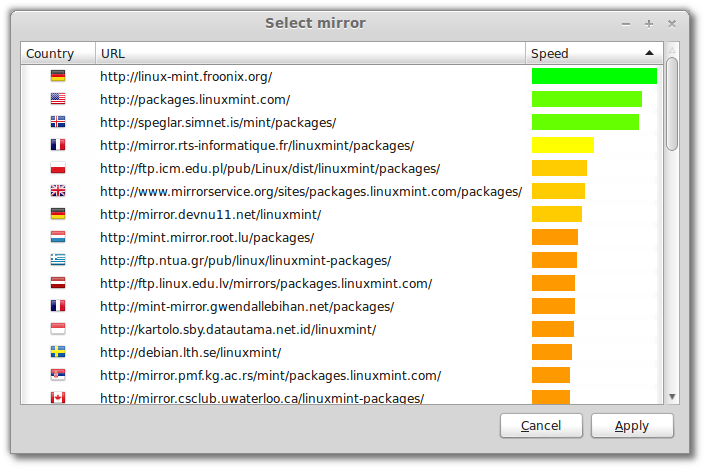This screenshot has height=470, width=706.
Task: Select the kartolo.sby.datautama.net.id mirror URL
Action: point(238,329)
